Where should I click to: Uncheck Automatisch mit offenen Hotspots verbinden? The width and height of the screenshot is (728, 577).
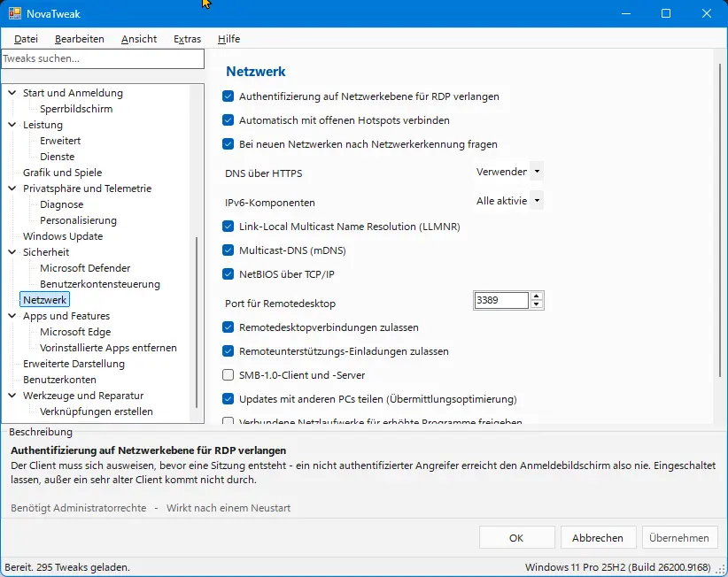pos(228,120)
